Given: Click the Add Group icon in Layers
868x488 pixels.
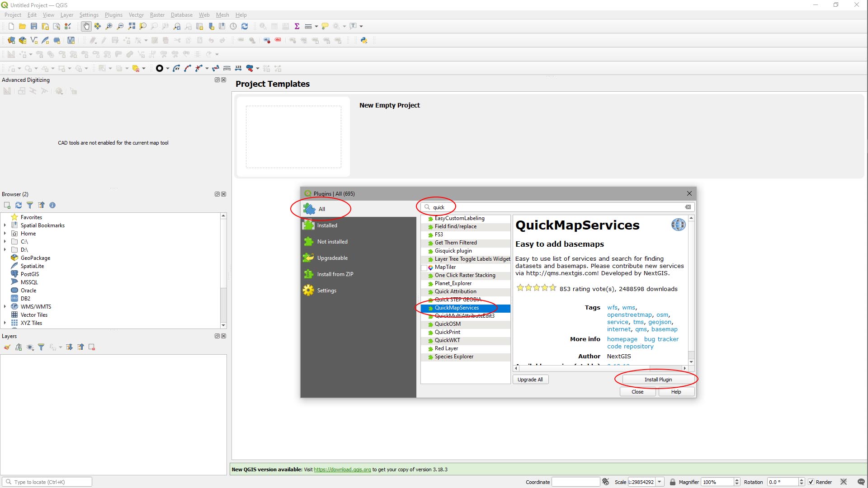Looking at the screenshot, I should click(x=19, y=347).
